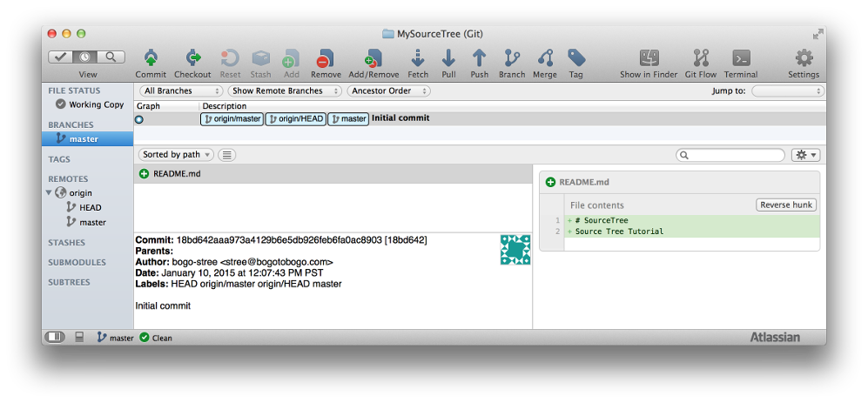Click the Reverse hunk button

pyautogui.click(x=786, y=205)
